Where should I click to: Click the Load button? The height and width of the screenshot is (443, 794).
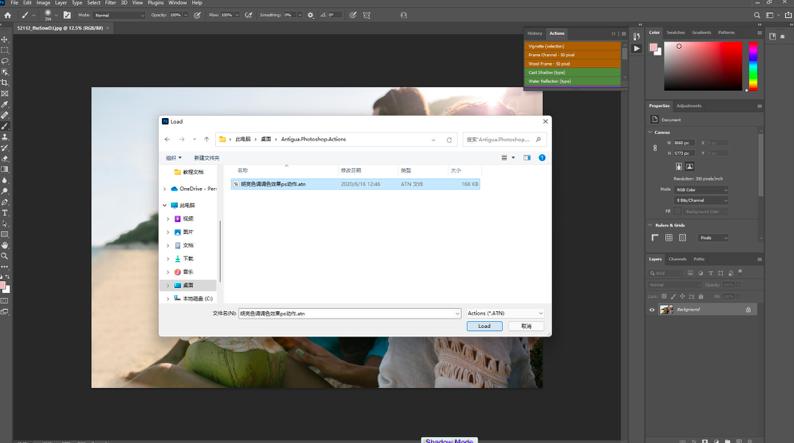point(484,326)
